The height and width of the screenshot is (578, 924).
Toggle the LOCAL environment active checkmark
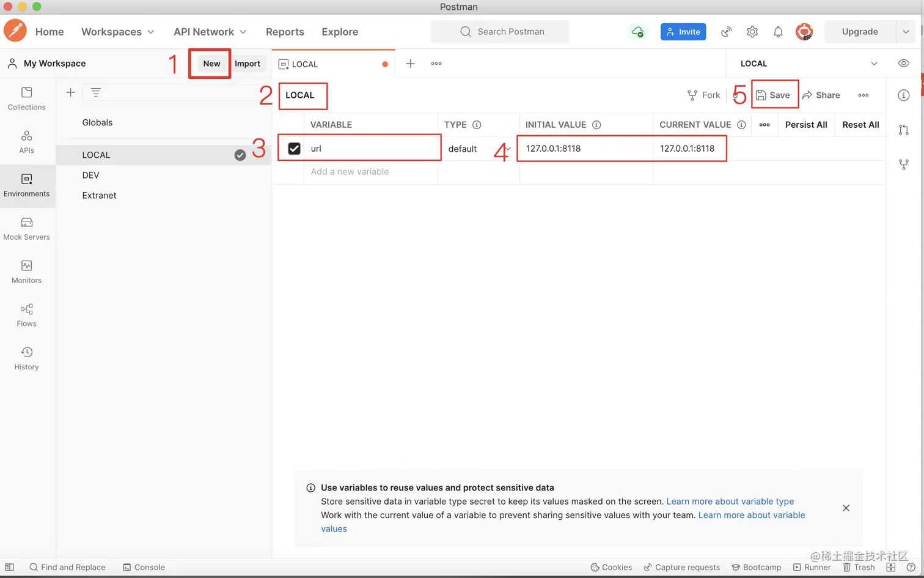tap(240, 155)
